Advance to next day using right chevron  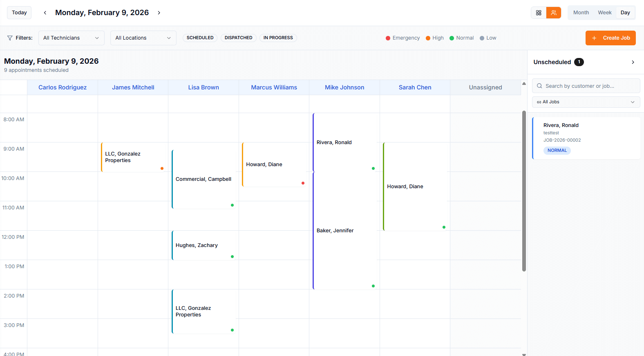pyautogui.click(x=159, y=13)
